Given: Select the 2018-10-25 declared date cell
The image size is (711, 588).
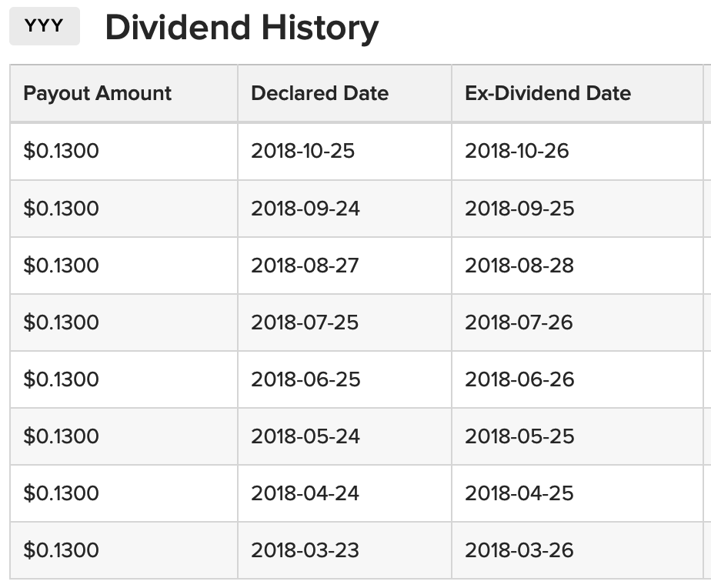Looking at the screenshot, I should [x=303, y=151].
